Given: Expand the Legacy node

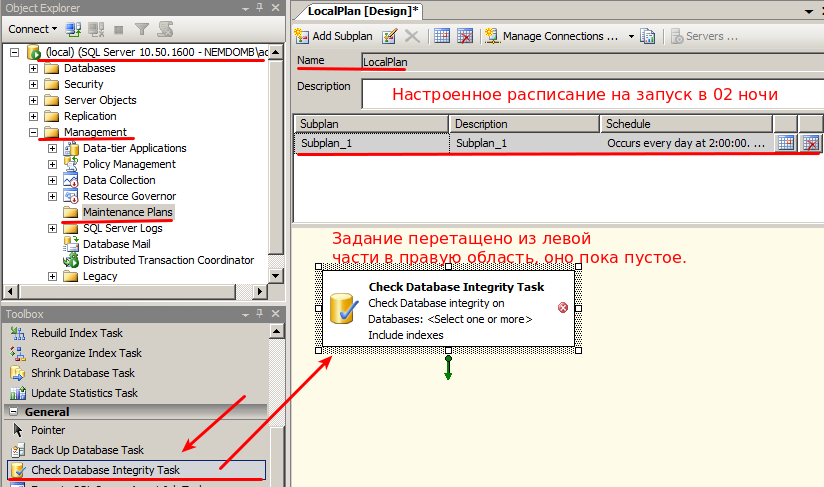Looking at the screenshot, I should click(x=53, y=276).
